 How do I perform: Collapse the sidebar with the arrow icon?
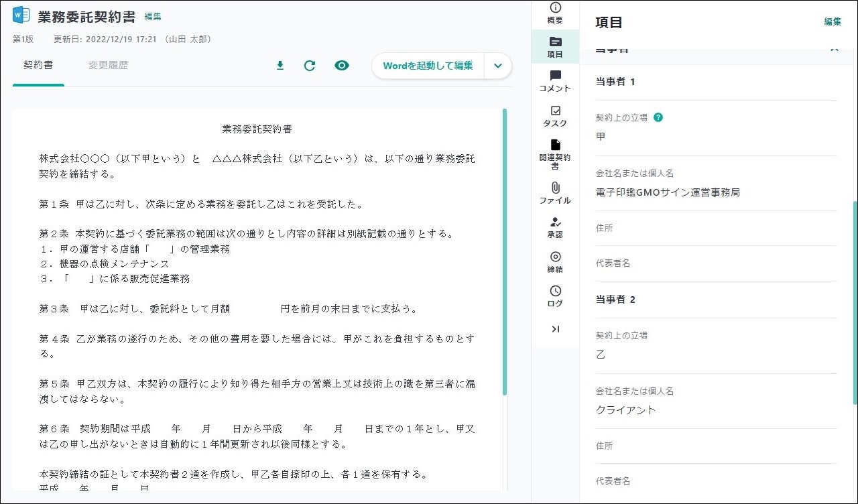tap(555, 329)
